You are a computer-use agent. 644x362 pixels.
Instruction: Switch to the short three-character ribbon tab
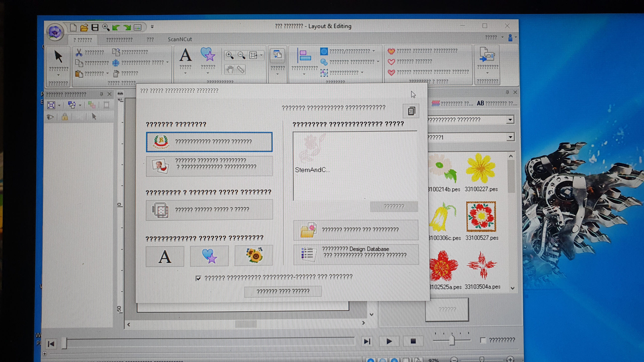[x=150, y=40]
